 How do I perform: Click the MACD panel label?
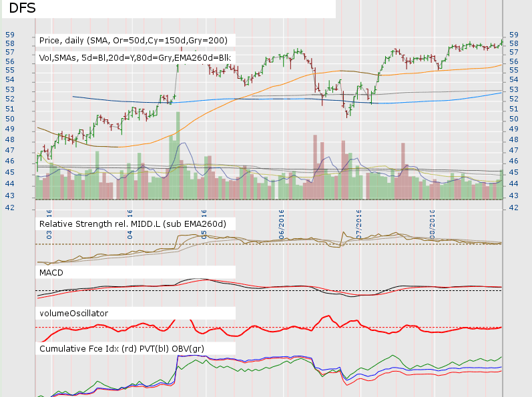(51, 273)
